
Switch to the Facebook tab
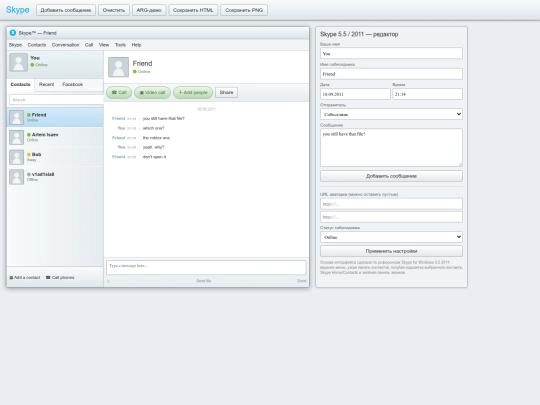click(x=72, y=84)
